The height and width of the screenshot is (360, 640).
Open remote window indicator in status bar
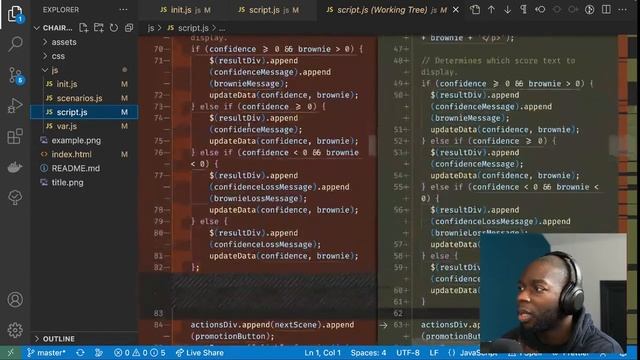point(11,353)
